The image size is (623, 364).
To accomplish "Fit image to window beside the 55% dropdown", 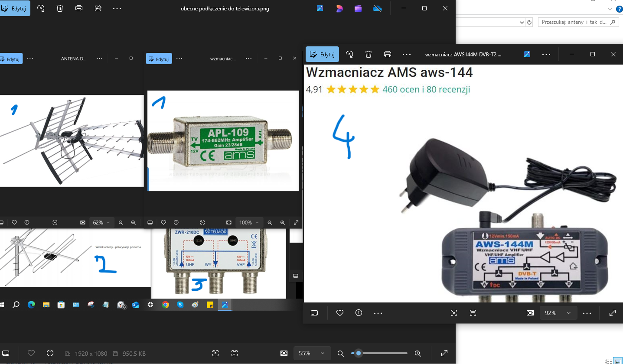I will point(284,353).
